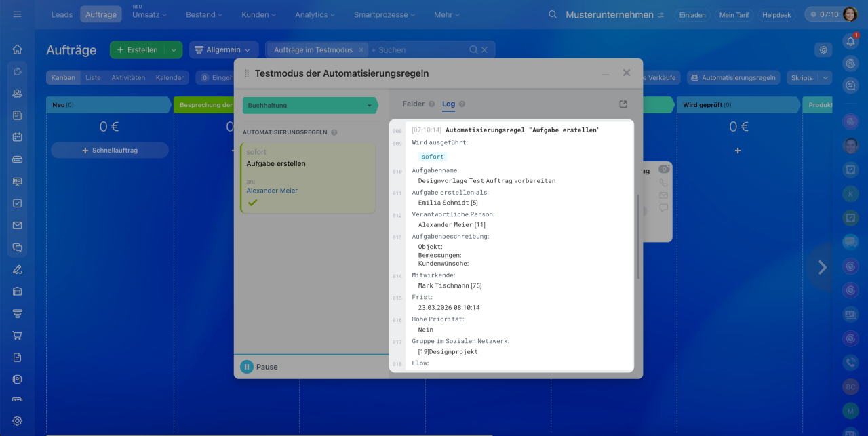Click the 'K' avatar in right panel
The height and width of the screenshot is (436, 868).
pos(850,194)
